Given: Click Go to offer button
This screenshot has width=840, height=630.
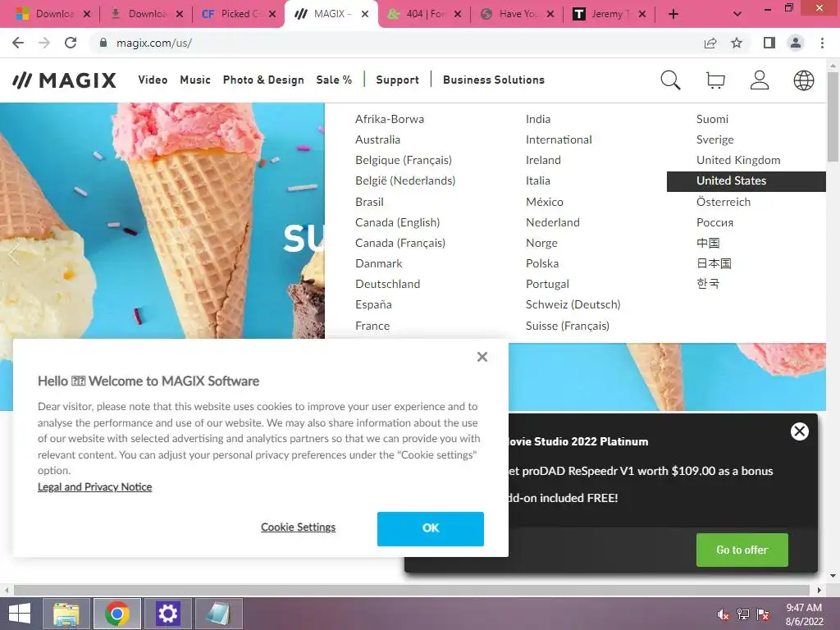Looking at the screenshot, I should click(x=742, y=550).
